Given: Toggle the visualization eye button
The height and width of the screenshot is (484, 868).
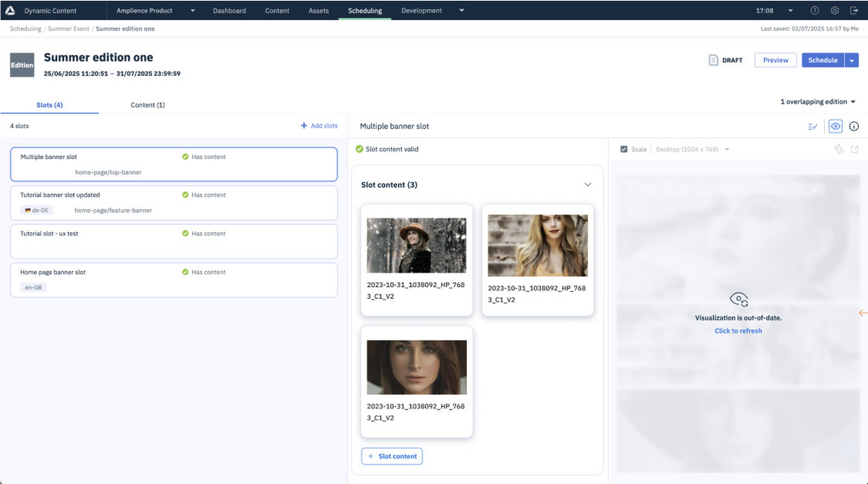Looking at the screenshot, I should pos(835,126).
